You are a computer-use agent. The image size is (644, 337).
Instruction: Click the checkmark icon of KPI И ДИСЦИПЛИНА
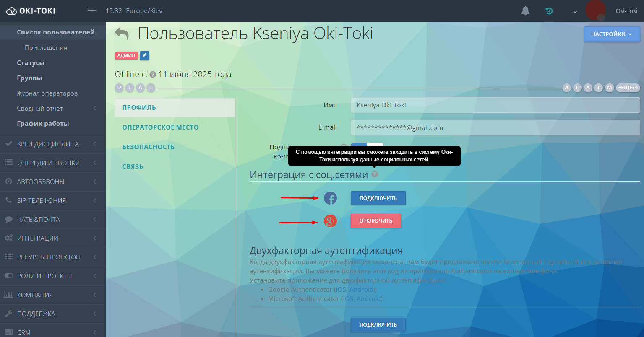coord(9,144)
